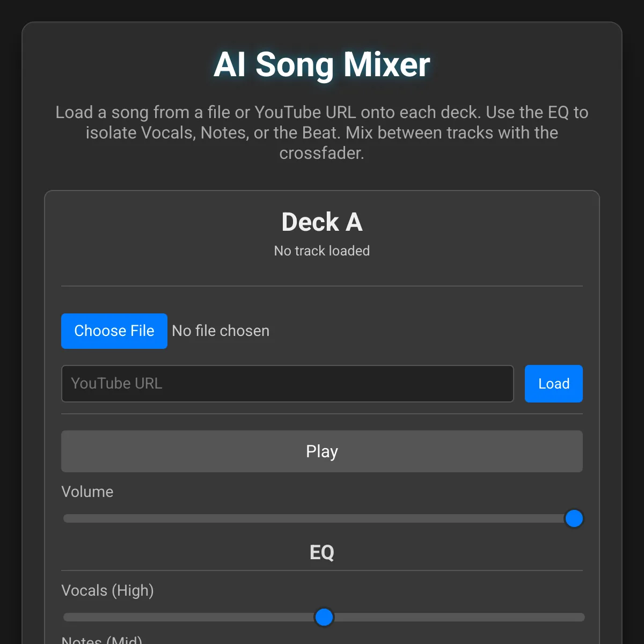The image size is (644, 644).
Task: Focus the YouTube URL input field
Action: coord(288,384)
